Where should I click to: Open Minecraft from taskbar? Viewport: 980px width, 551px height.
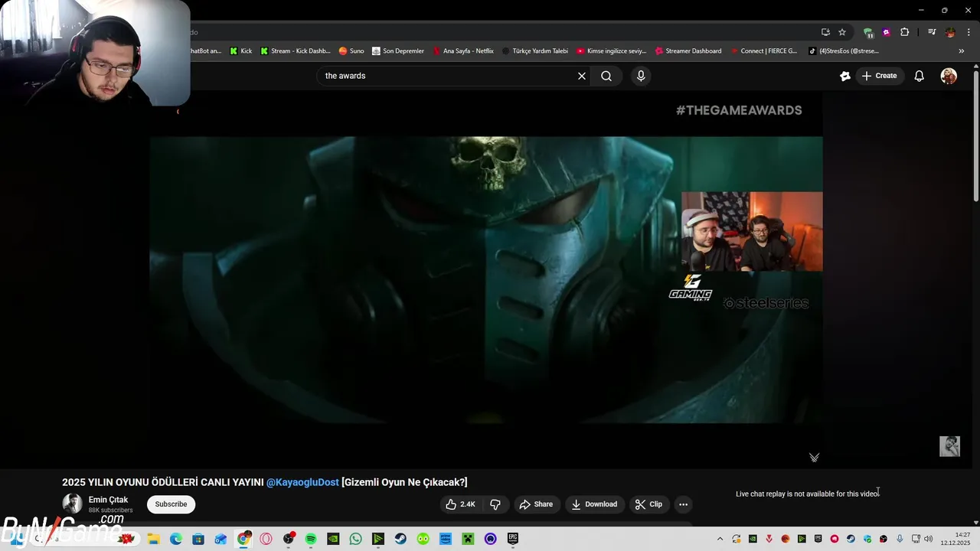468,539
